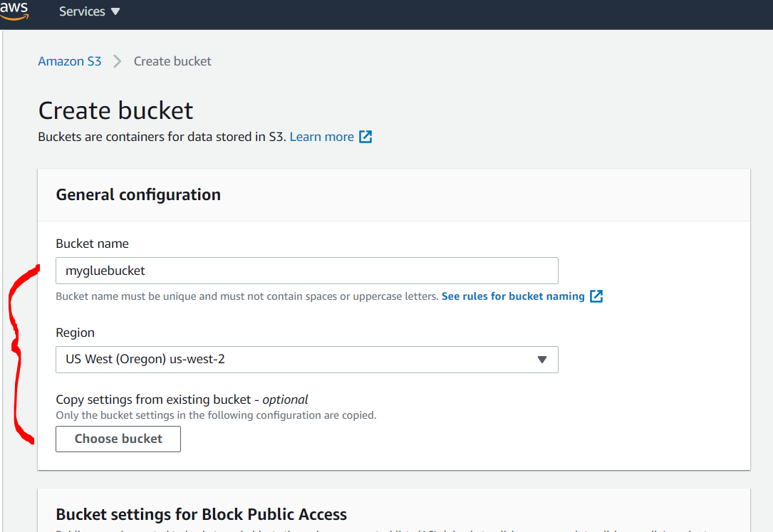Click the Region dropdown arrow
Viewport: 773px width, 532px height.
(x=542, y=360)
